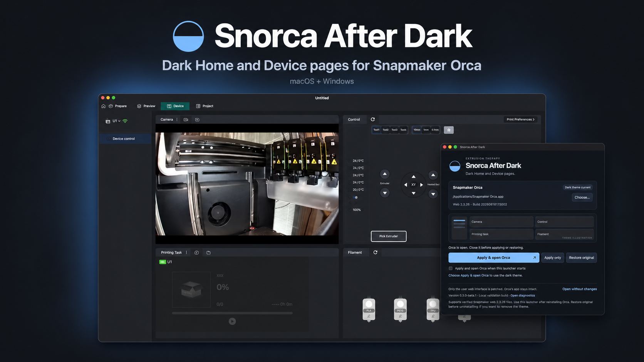Click the print job thumbnail box
Viewport: 644px width, 362px height.
coord(191,290)
